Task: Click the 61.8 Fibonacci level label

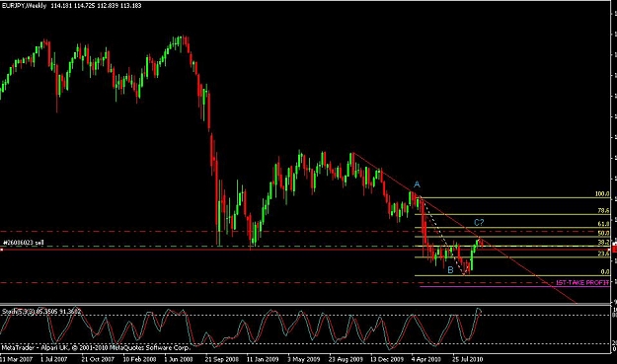Action: click(603, 224)
